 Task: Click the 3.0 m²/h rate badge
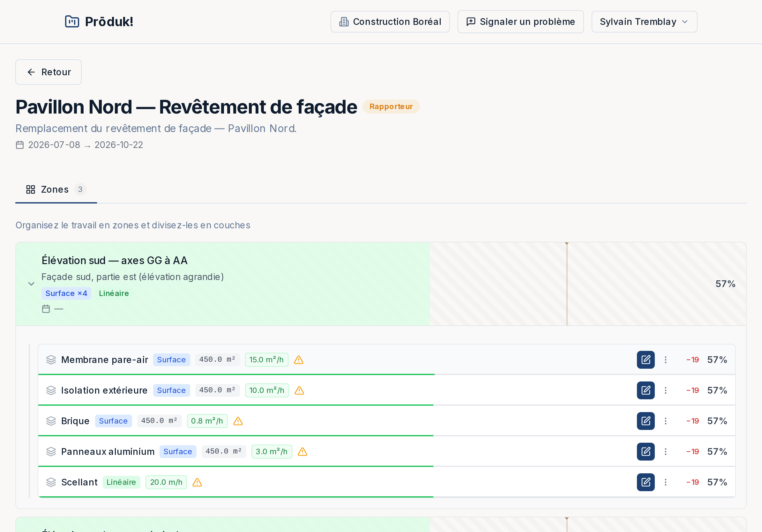(272, 451)
